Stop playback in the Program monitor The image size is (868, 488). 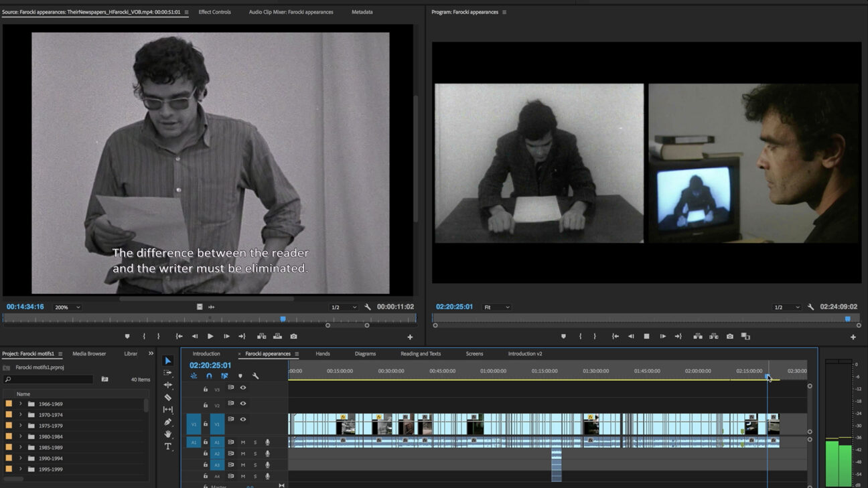(646, 336)
